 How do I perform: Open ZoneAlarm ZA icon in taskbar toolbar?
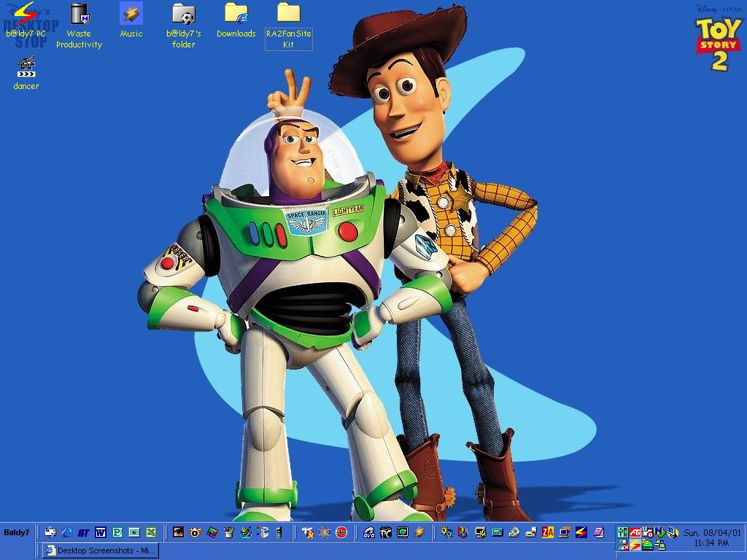tap(548, 532)
